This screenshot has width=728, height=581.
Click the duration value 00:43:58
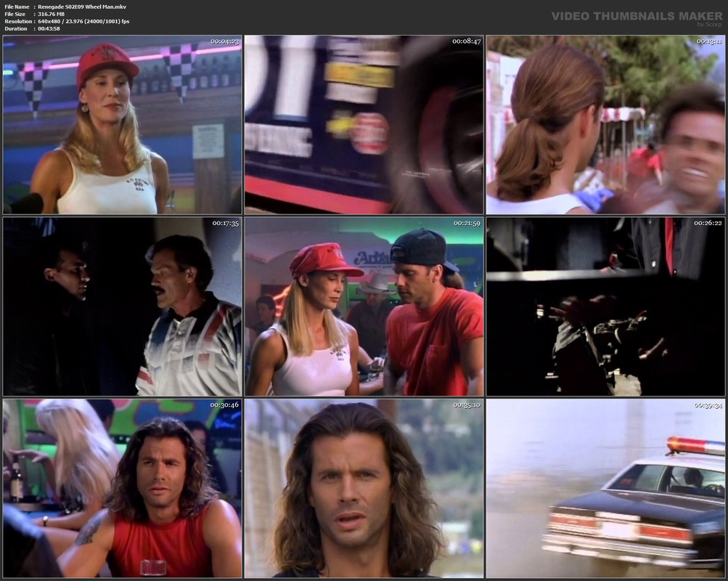[49, 29]
